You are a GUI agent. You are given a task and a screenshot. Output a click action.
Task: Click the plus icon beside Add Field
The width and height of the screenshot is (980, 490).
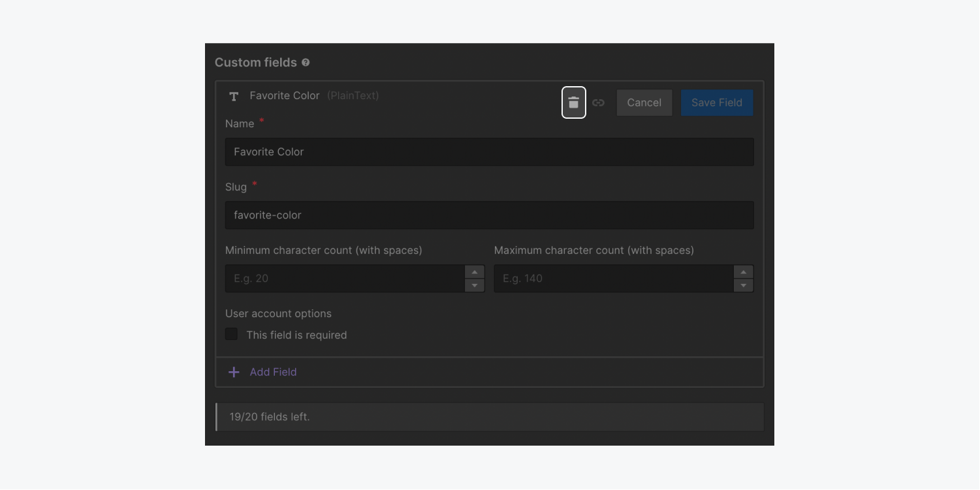click(x=234, y=372)
